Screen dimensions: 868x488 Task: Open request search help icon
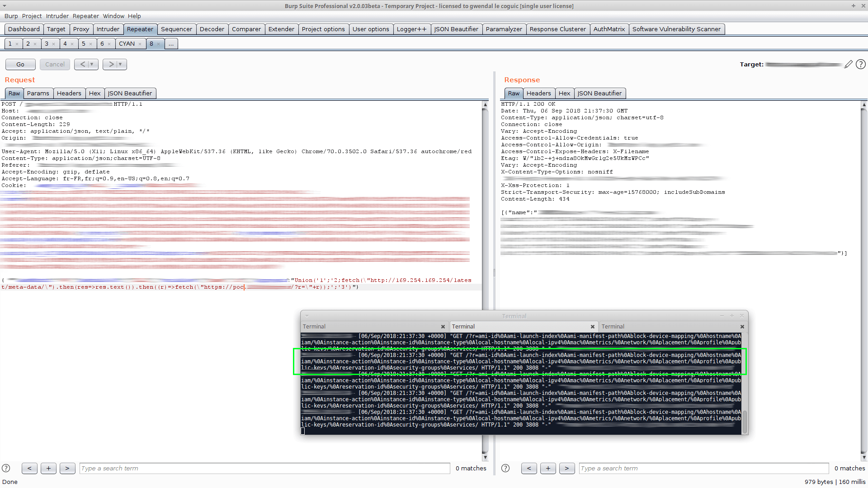point(6,468)
